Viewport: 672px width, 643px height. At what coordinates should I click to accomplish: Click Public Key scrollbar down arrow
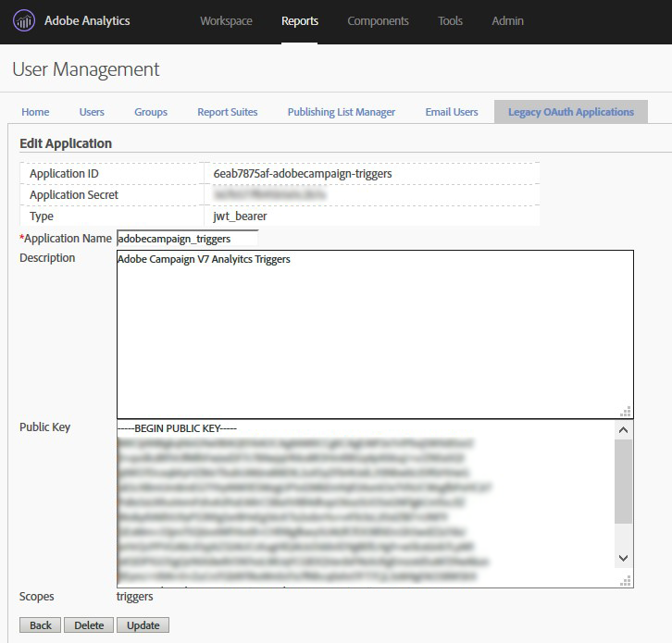tap(623, 558)
